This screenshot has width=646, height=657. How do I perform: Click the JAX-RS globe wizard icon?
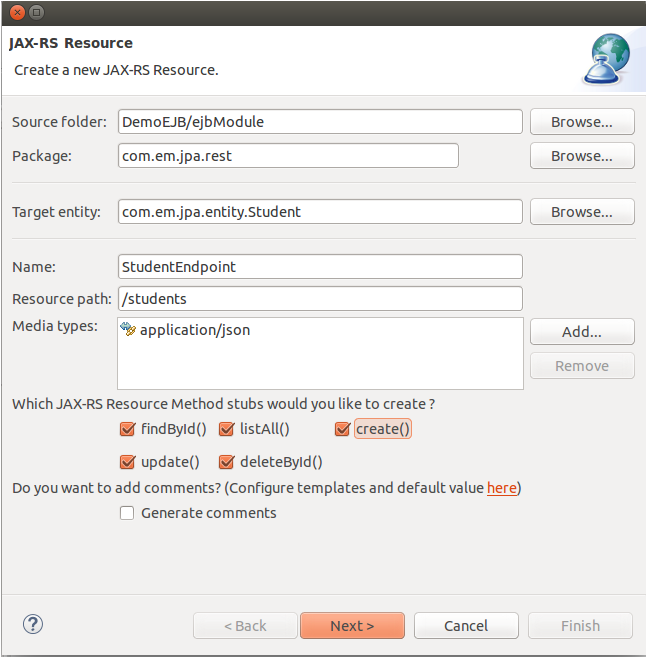pyautogui.click(x=607, y=59)
